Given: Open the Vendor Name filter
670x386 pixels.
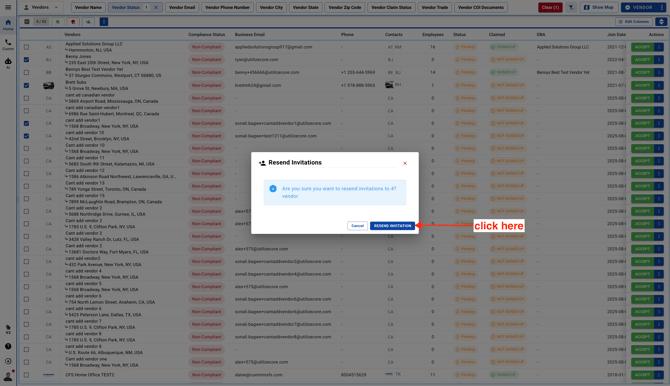Looking at the screenshot, I should tap(88, 7).
